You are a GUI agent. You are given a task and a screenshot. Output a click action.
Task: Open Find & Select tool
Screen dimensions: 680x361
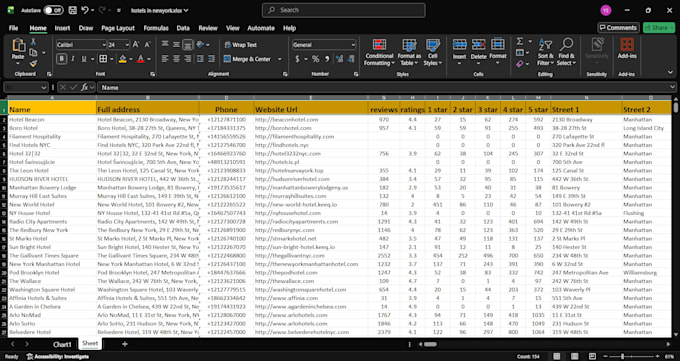click(x=566, y=52)
